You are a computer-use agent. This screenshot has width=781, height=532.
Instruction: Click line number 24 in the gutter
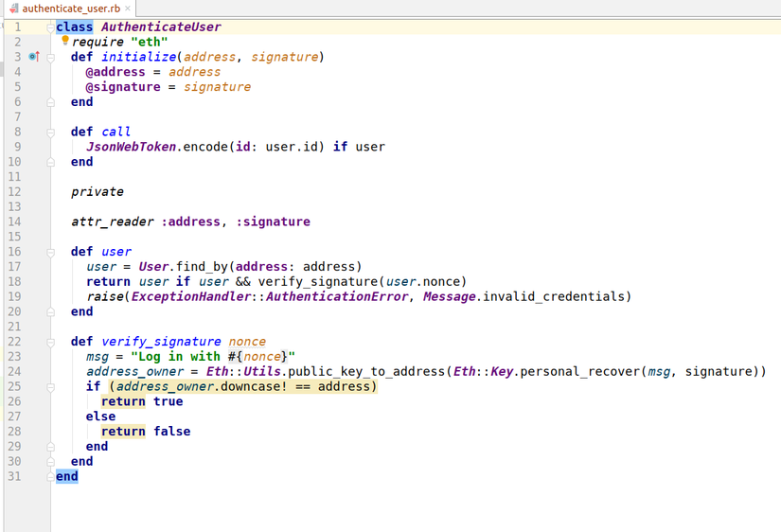tap(14, 372)
